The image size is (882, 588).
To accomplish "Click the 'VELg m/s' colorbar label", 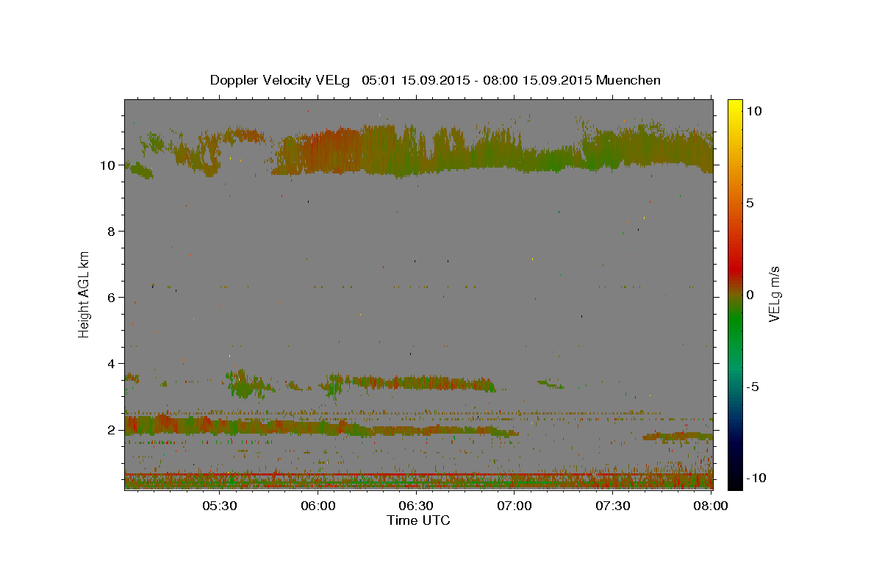I will (x=774, y=294).
